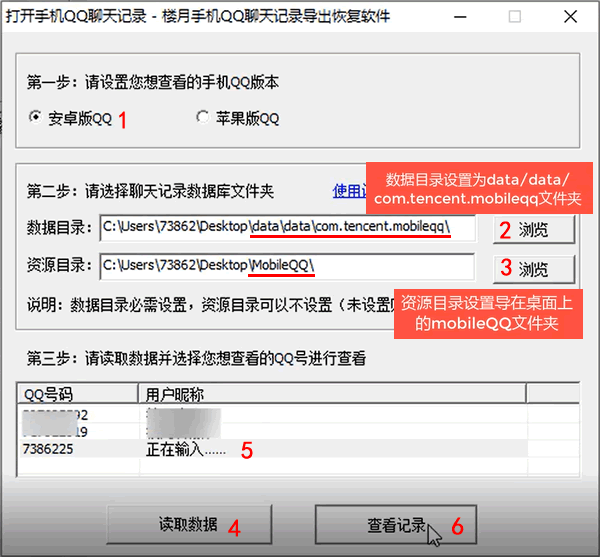The width and height of the screenshot is (600, 557).
Task: Click 浏览 button next to 资源目录
Action: tap(534, 269)
